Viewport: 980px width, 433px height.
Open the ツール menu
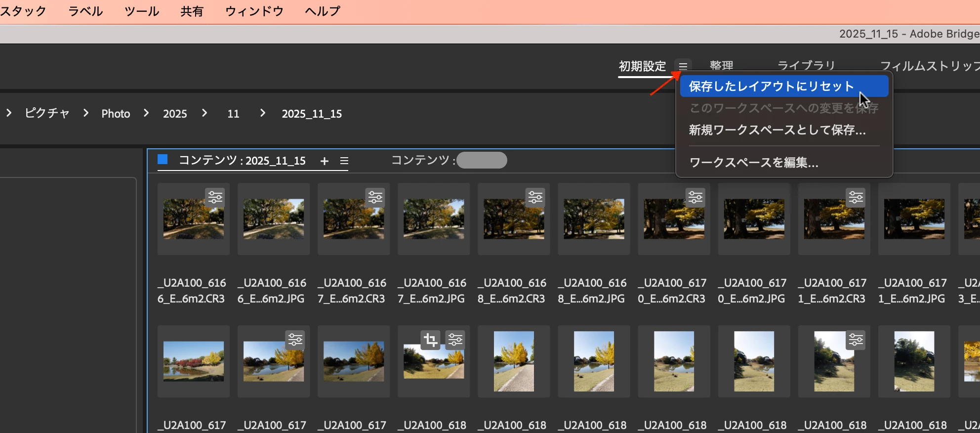[x=142, y=11]
